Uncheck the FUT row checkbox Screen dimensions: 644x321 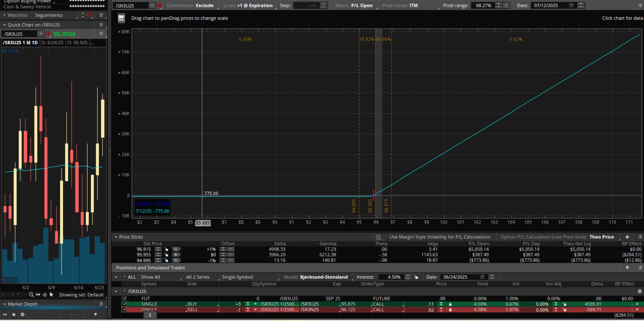click(124, 299)
